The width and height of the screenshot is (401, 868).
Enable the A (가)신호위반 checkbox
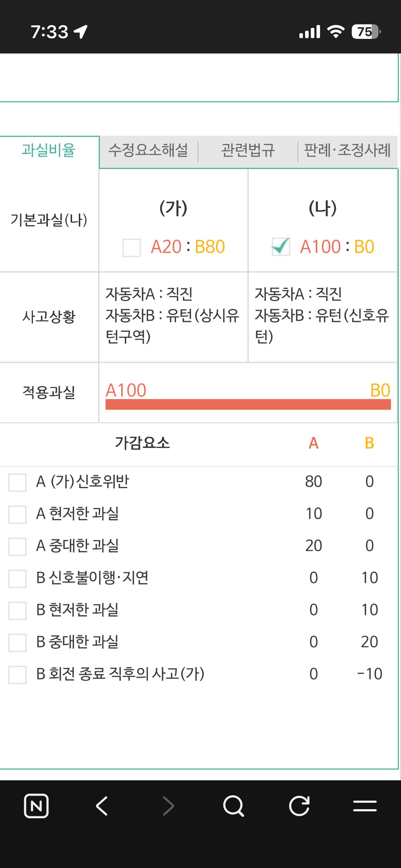pos(17,482)
